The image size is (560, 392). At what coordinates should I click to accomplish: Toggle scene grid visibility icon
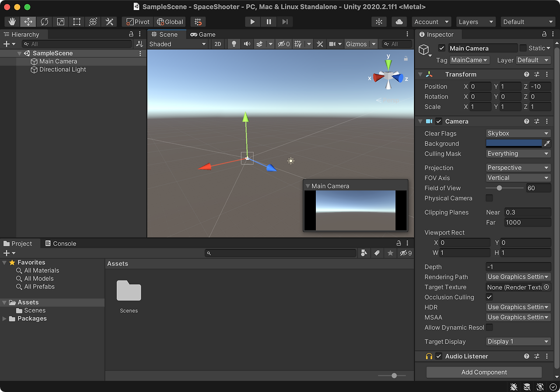click(298, 44)
